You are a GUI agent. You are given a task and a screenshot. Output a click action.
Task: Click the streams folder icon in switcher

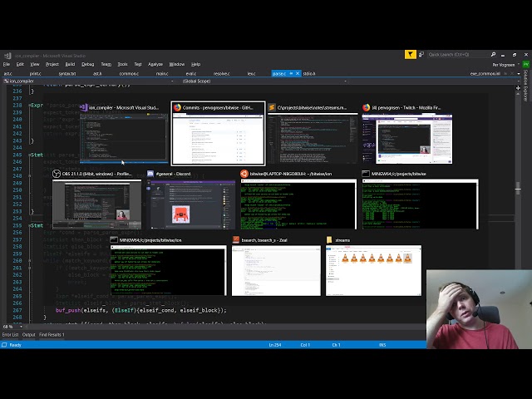point(329,240)
